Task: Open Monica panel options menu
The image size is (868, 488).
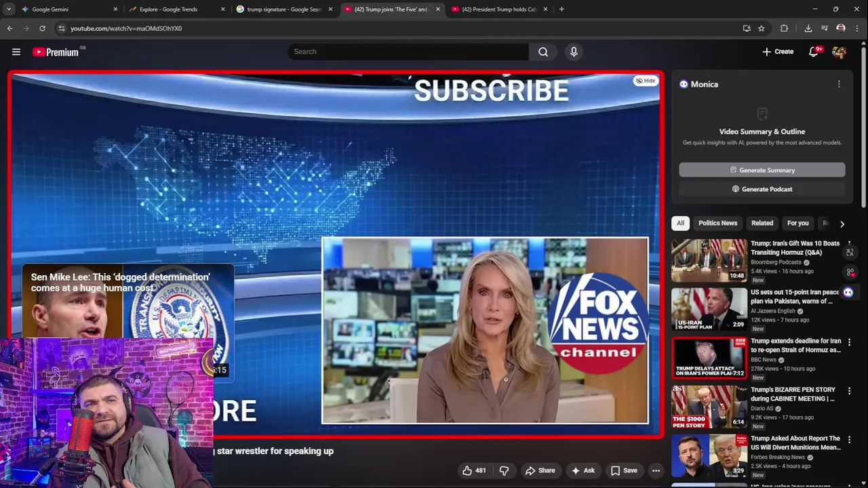Action: pyautogui.click(x=839, y=84)
